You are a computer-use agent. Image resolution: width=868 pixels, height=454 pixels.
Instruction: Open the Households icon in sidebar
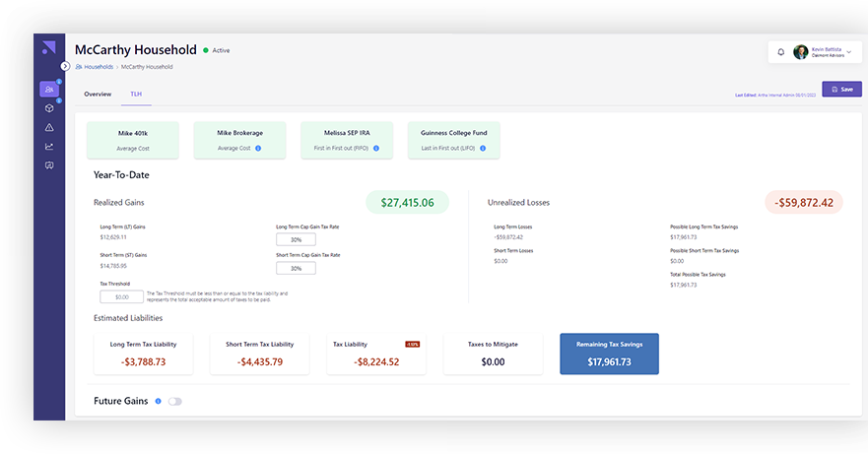coord(48,89)
